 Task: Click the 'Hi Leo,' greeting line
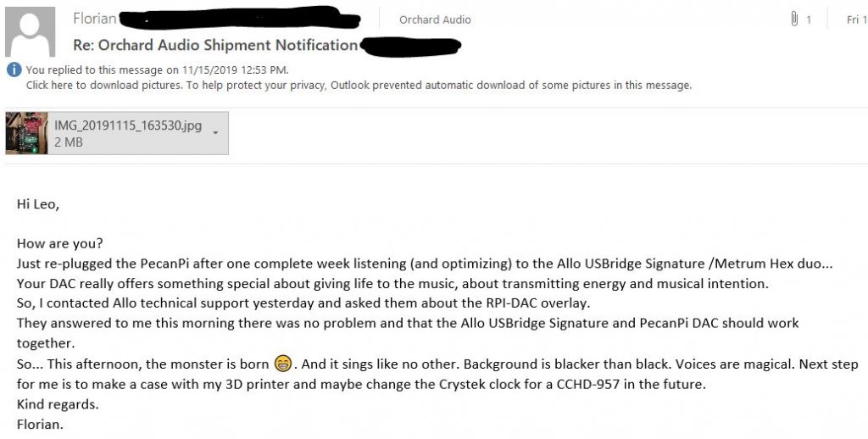pyautogui.click(x=37, y=204)
